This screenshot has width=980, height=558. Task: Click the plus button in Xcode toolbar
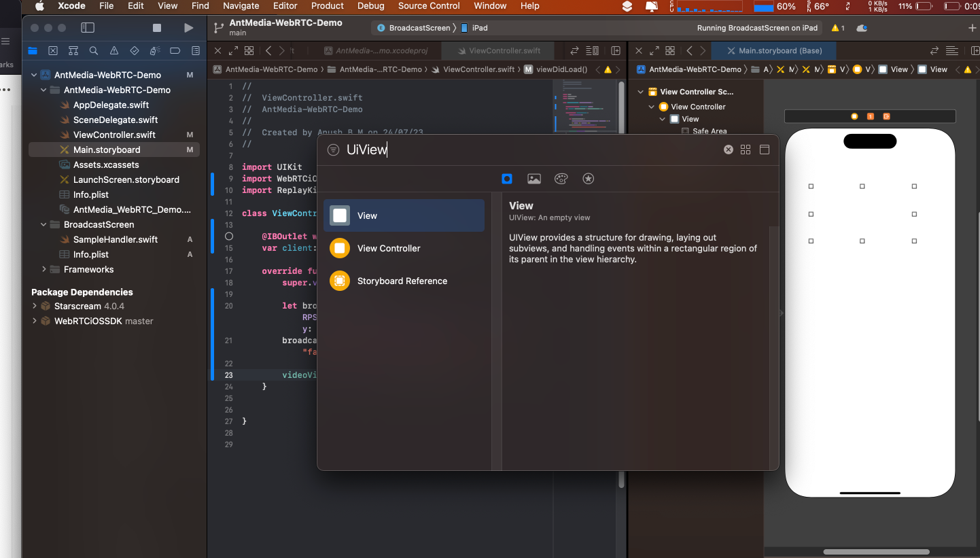tap(972, 28)
